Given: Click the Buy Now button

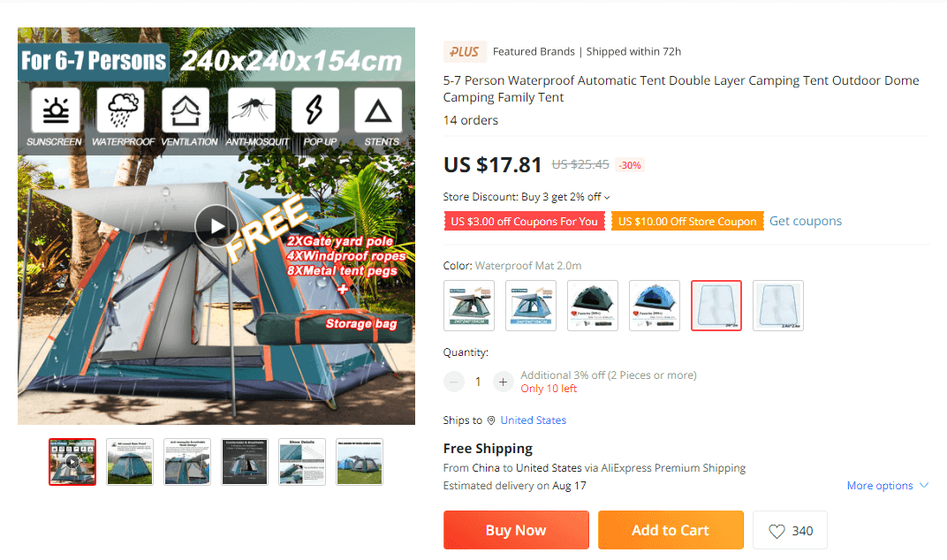Looking at the screenshot, I should coord(516,530).
